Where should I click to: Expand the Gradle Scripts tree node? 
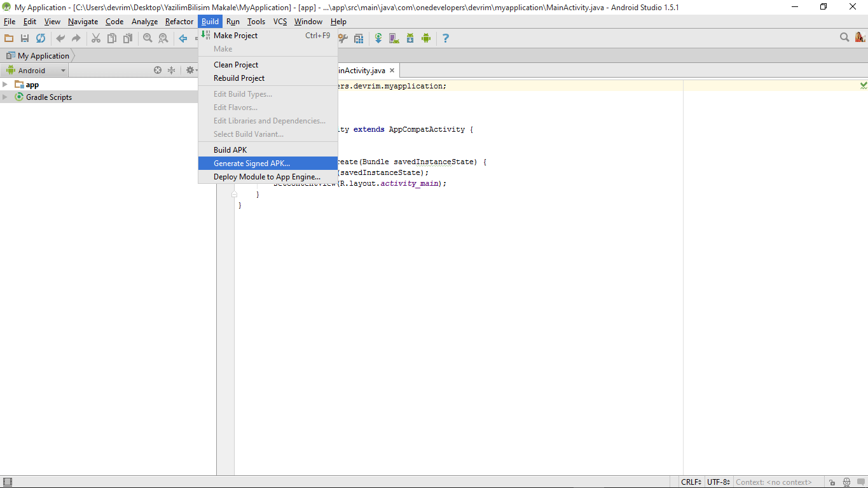(x=5, y=97)
